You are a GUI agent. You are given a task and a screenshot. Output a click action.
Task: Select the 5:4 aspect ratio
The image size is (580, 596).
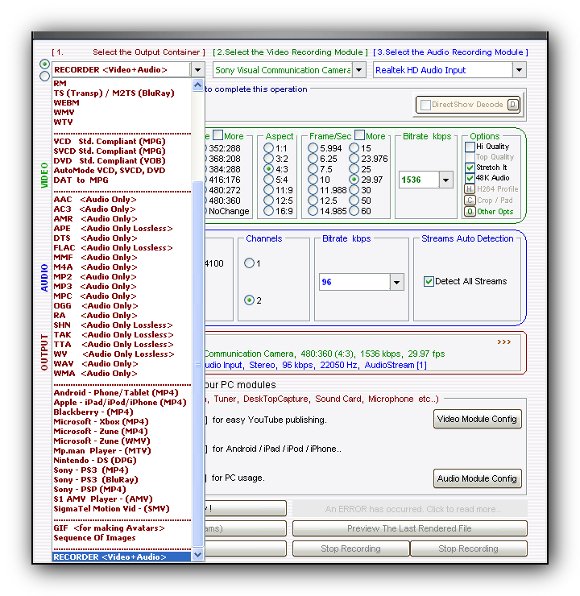point(268,179)
